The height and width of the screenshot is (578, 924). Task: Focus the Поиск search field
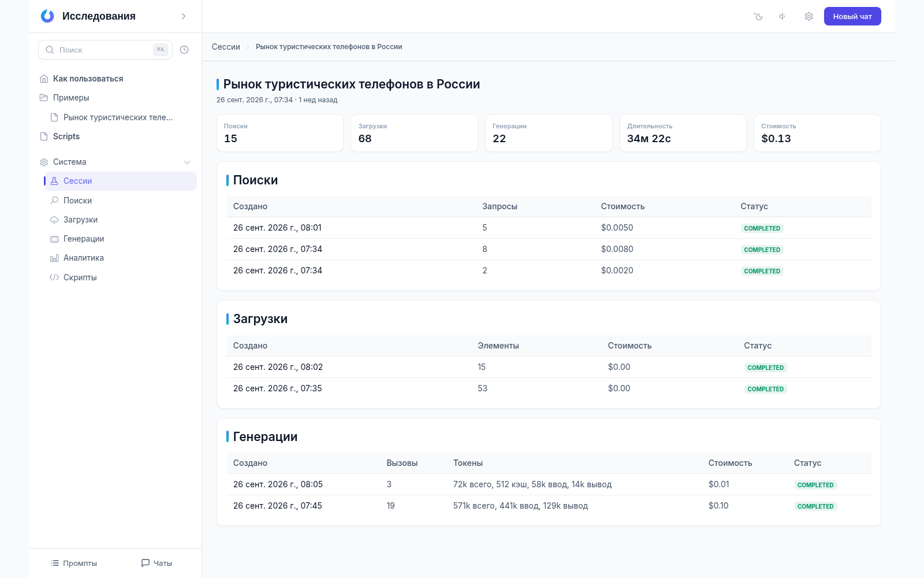tap(105, 50)
